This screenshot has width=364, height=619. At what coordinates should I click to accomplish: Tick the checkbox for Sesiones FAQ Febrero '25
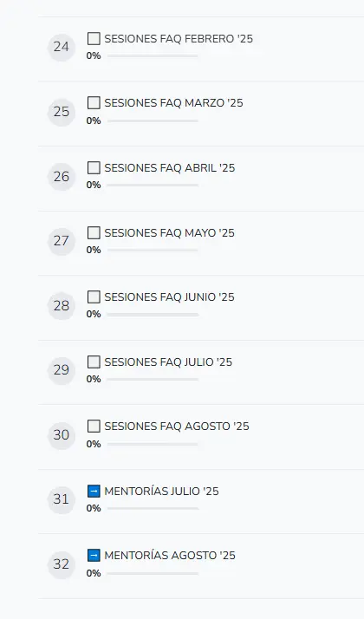pyautogui.click(x=94, y=39)
